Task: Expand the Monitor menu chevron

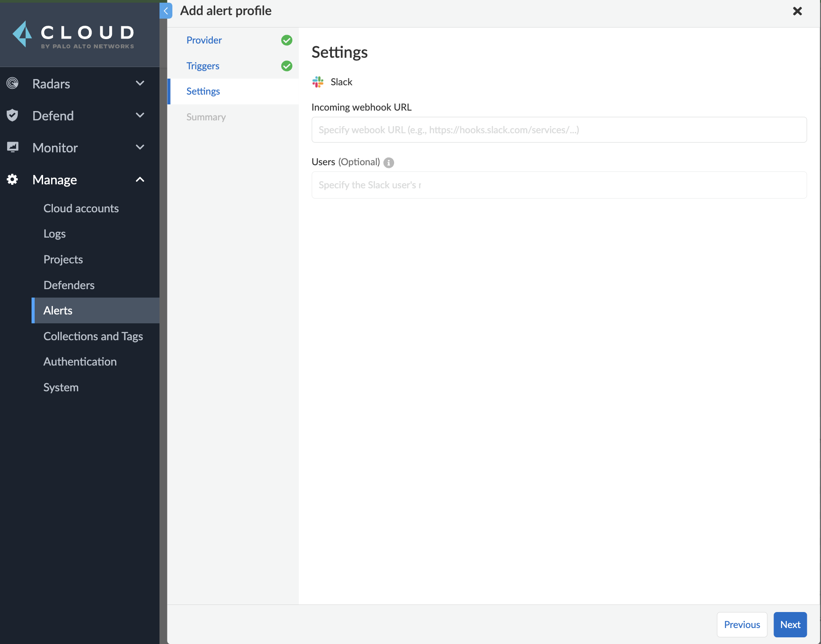Action: (140, 147)
